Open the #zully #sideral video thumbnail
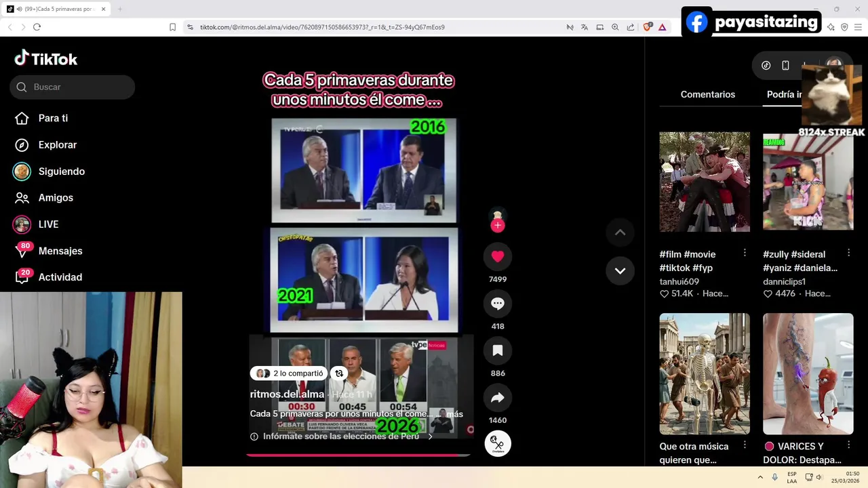 click(808, 182)
